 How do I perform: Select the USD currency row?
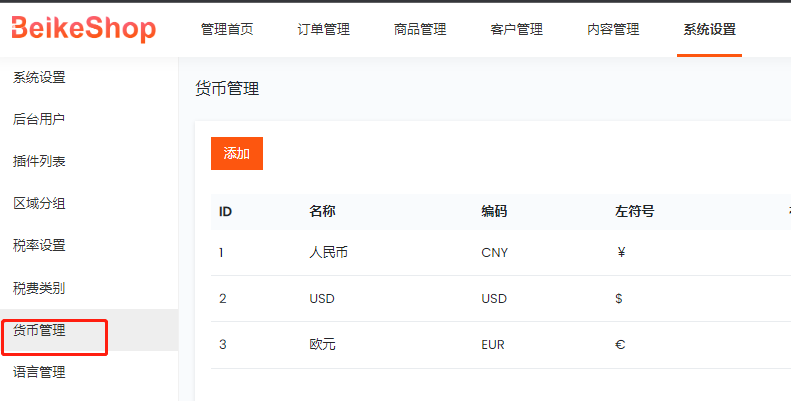501,299
